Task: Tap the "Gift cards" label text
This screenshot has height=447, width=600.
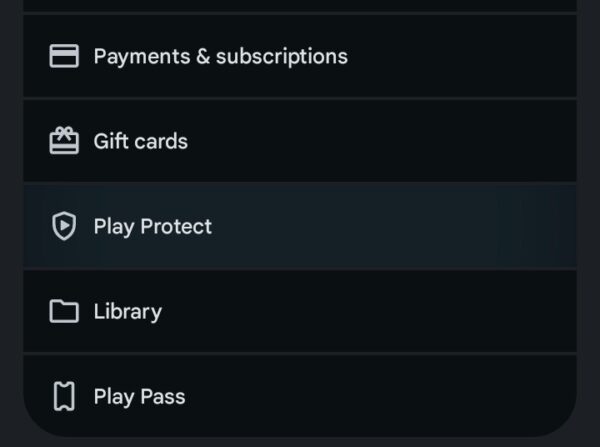Action: click(x=140, y=141)
